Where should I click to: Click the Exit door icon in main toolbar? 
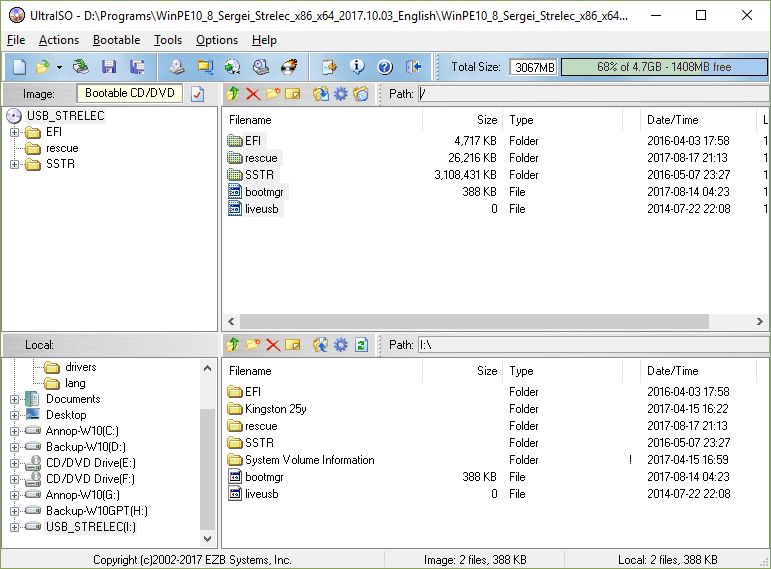click(x=414, y=67)
